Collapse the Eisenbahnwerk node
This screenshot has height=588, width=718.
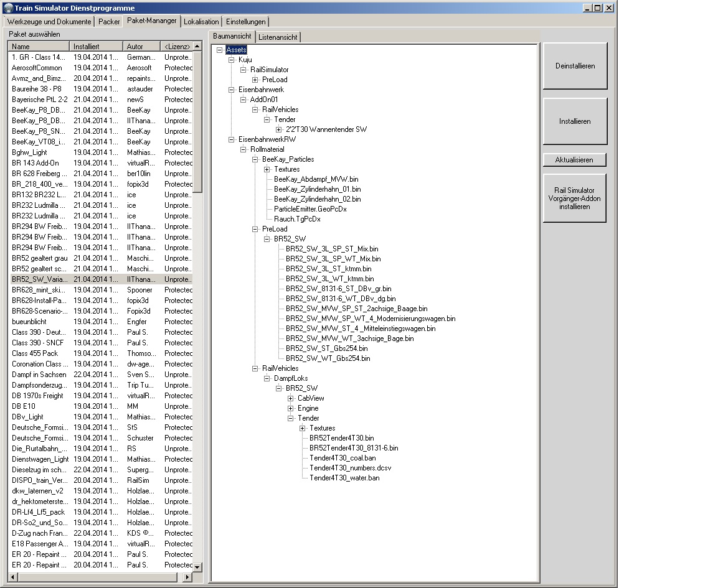[x=231, y=90]
